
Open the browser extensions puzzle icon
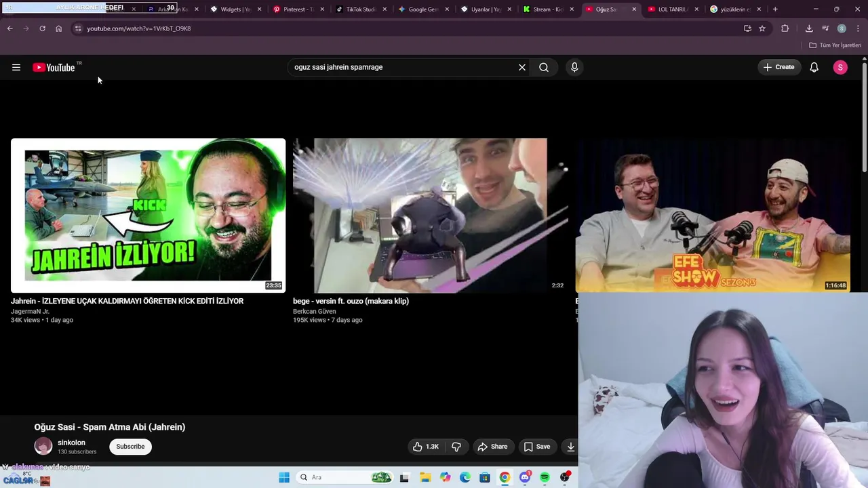785,28
